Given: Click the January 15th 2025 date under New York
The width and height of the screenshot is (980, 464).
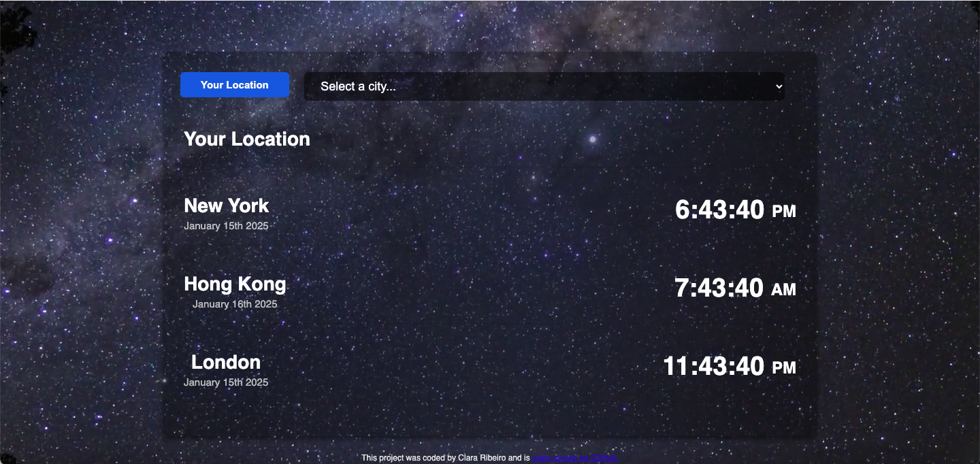Looking at the screenshot, I should 226,225.
